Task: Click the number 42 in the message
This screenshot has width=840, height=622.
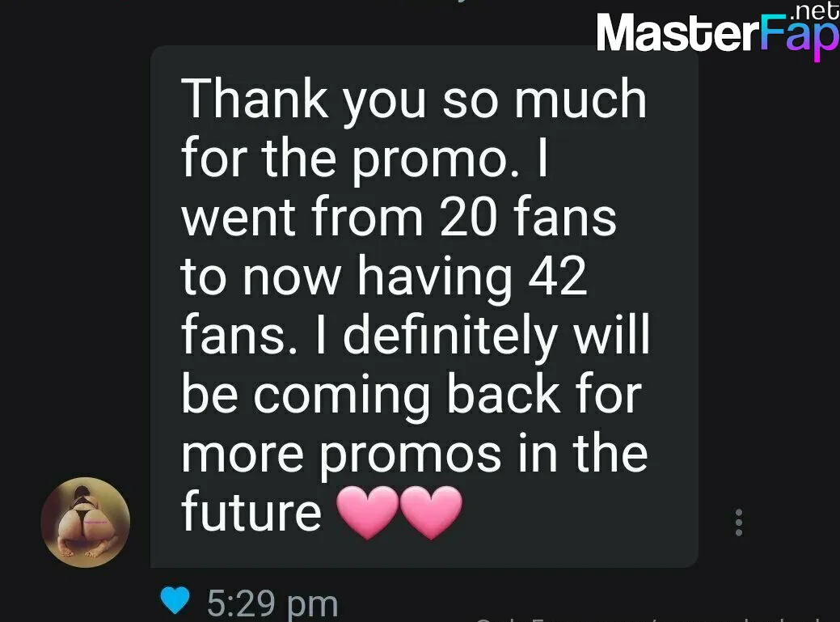Action: 557,275
